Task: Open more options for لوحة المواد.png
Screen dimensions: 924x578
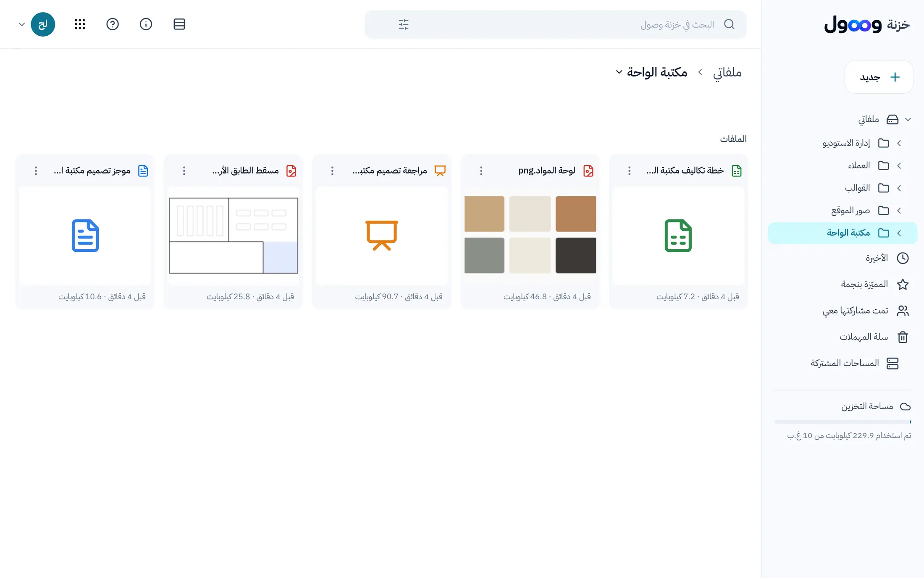Action: [x=481, y=171]
